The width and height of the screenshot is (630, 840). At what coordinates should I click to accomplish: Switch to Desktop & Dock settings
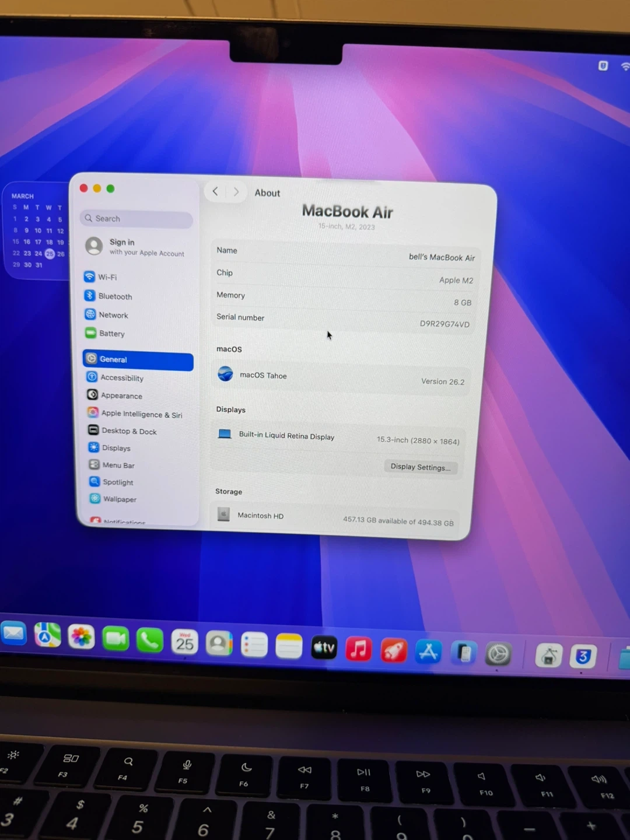(129, 431)
